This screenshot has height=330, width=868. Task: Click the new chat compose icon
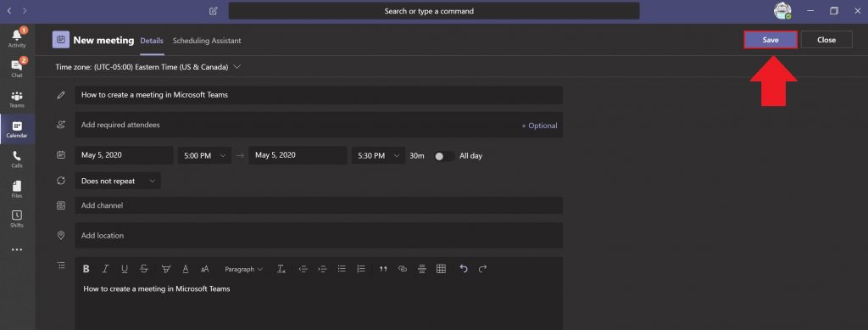(213, 11)
